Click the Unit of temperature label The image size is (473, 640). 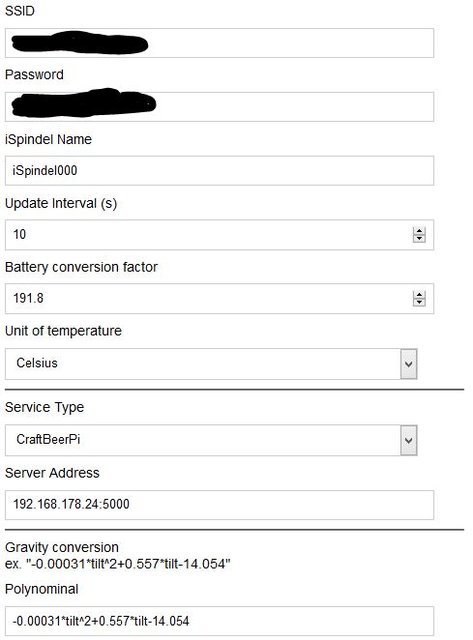click(x=63, y=331)
